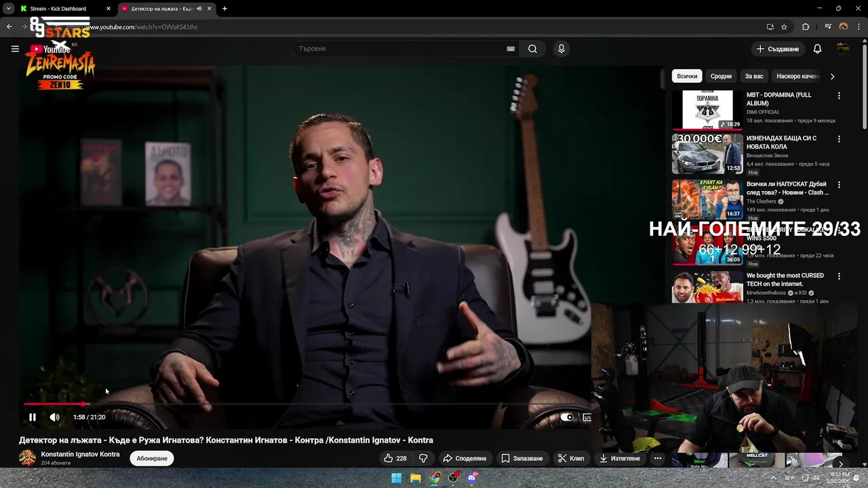
Task: Open a new browser tab
Action: [224, 9]
